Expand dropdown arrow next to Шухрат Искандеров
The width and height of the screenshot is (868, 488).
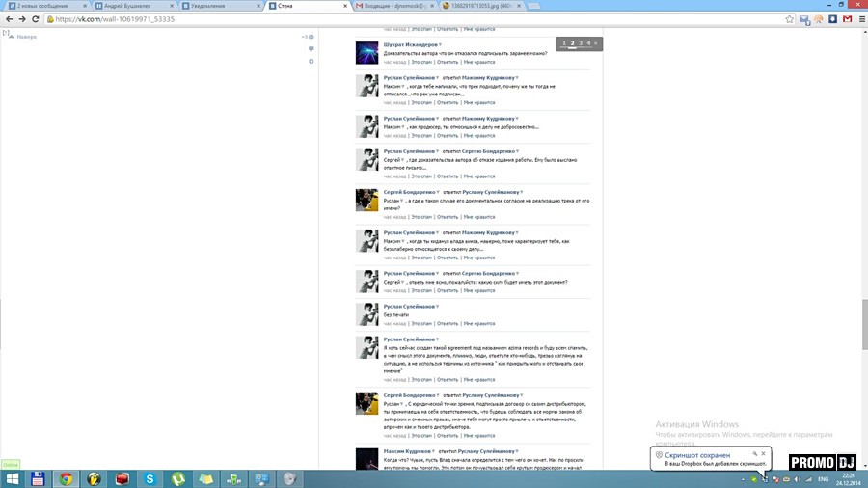click(x=439, y=44)
